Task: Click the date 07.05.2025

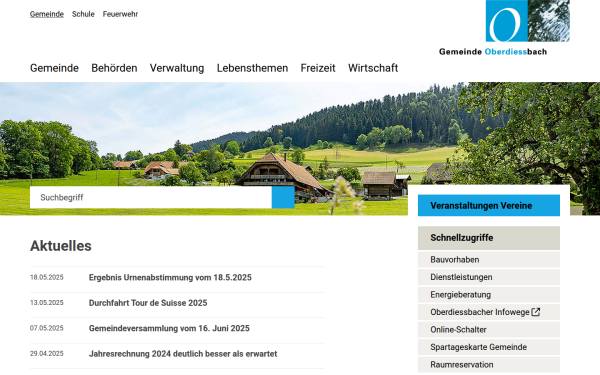Action: 47,328
